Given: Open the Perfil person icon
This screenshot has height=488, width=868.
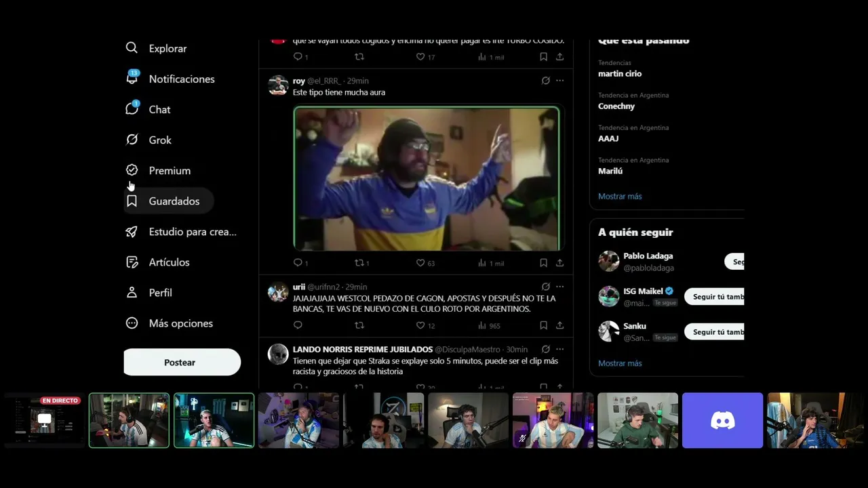Looking at the screenshot, I should tap(132, 292).
